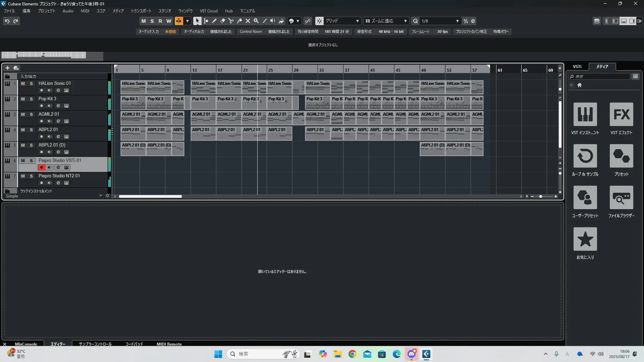
Task: Open the auto-scroll options dropdown arrow
Action: (187, 21)
